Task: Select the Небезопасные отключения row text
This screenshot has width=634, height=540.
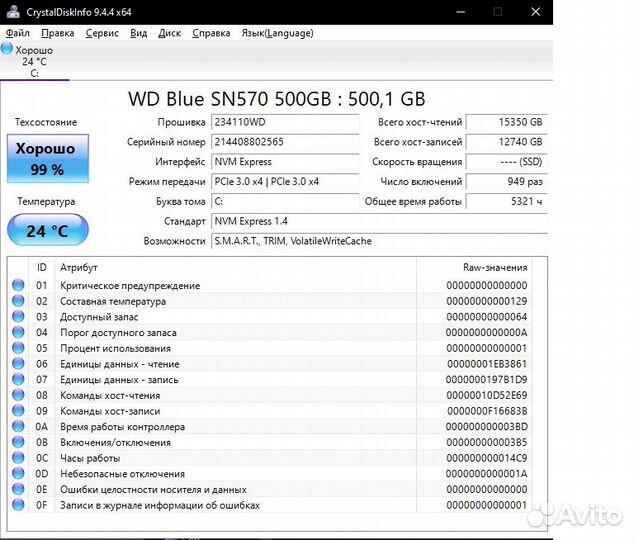Action: click(123, 474)
